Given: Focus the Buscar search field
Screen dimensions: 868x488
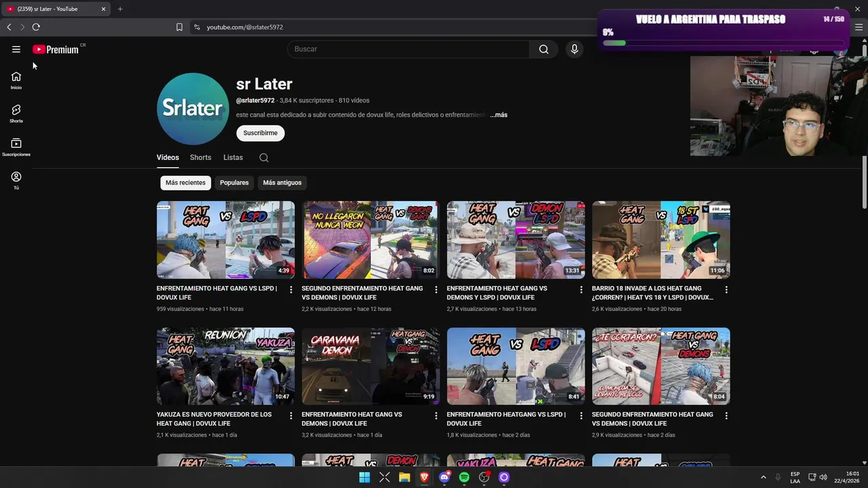Looking at the screenshot, I should tap(408, 49).
